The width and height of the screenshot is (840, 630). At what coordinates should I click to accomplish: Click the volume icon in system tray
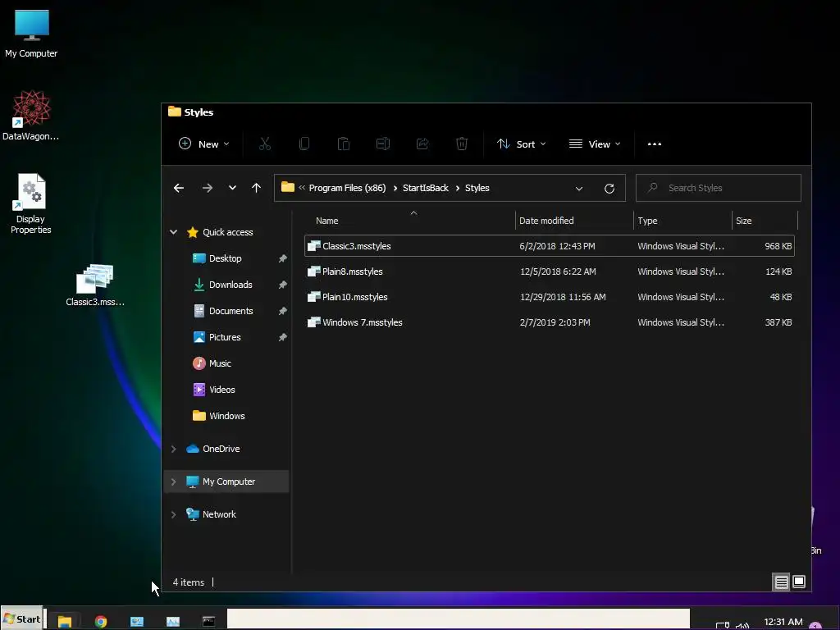click(x=742, y=624)
